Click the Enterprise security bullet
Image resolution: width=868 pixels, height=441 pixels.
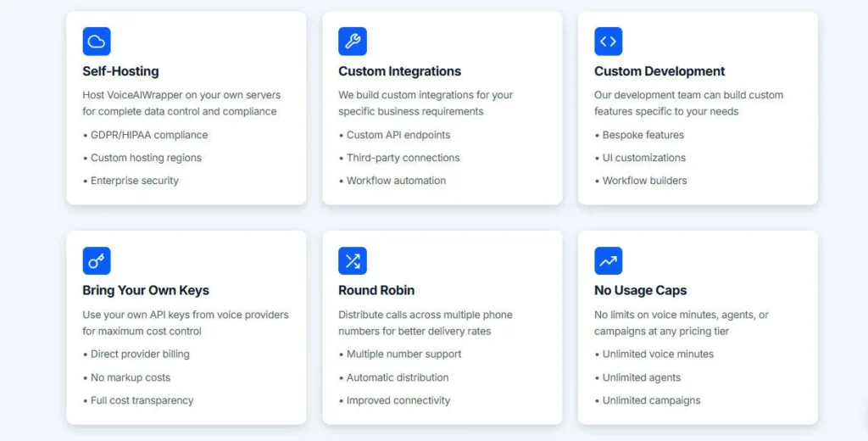click(135, 181)
